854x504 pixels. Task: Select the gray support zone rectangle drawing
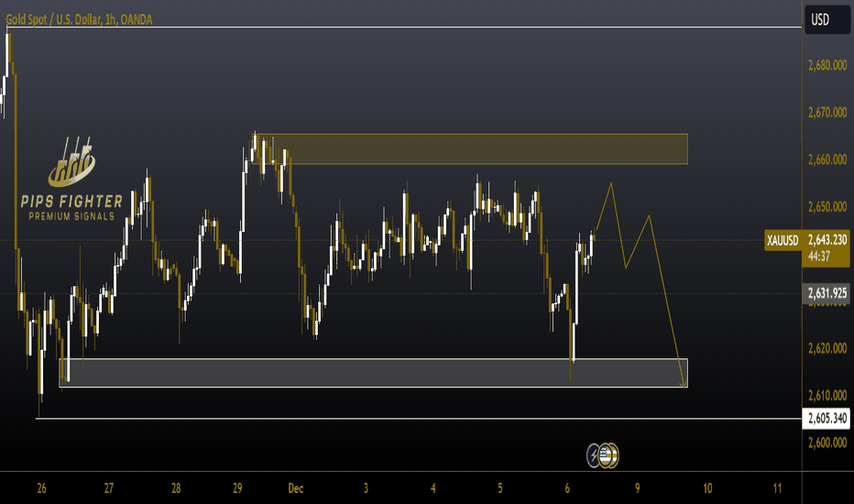tap(374, 373)
